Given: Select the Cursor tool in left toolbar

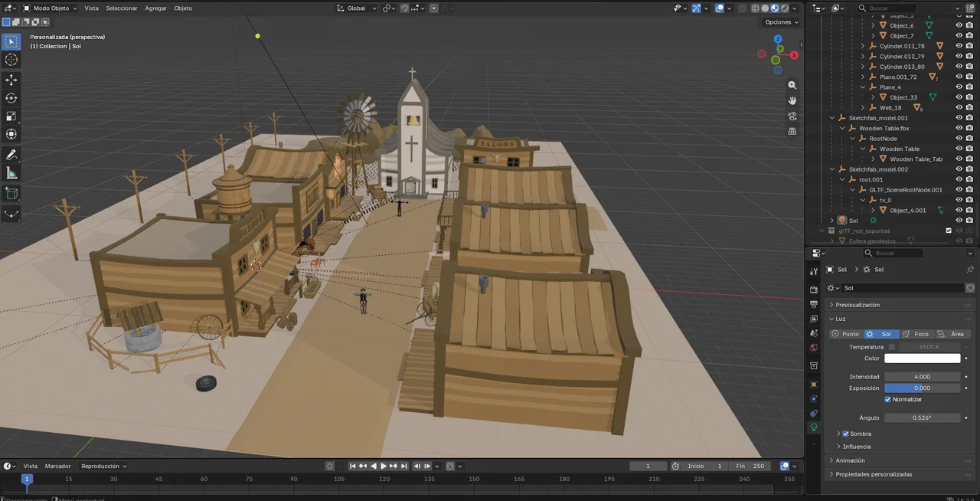Looking at the screenshot, I should pyautogui.click(x=11, y=60).
